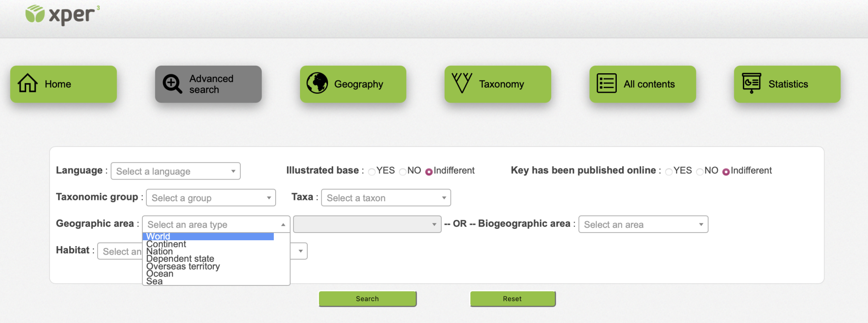The height and width of the screenshot is (323, 868).
Task: Open the Biogeographic area dropdown
Action: [643, 224]
